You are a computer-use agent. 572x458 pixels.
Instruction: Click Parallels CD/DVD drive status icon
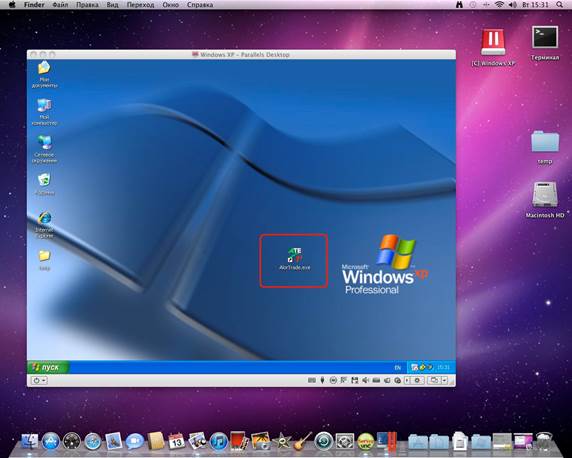click(333, 380)
